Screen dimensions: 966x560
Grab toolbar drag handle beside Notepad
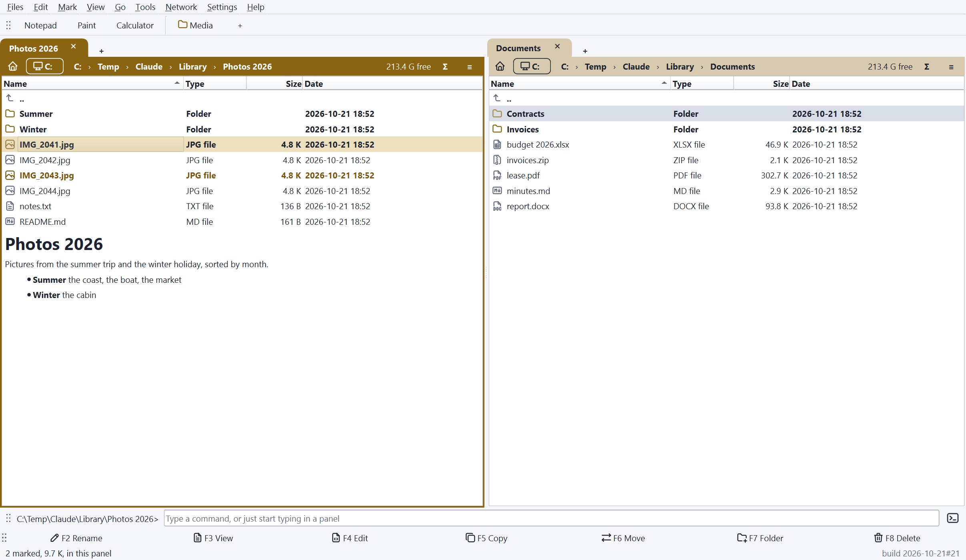8,25
